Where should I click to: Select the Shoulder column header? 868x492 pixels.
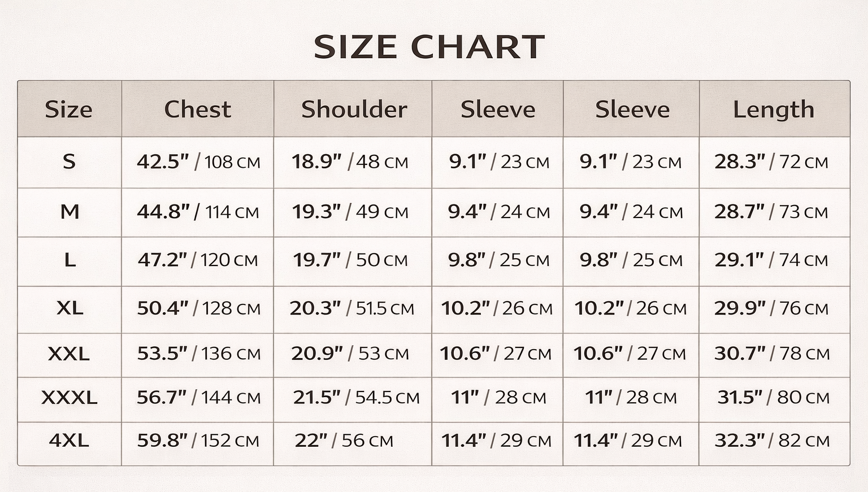[354, 109]
